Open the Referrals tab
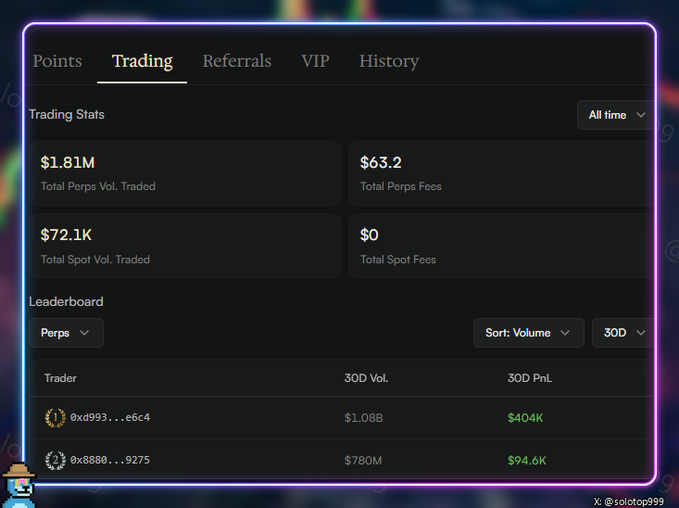 pyautogui.click(x=237, y=61)
